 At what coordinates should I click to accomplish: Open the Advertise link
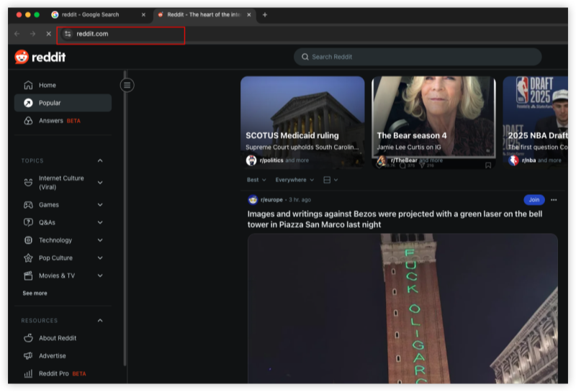(63, 355)
